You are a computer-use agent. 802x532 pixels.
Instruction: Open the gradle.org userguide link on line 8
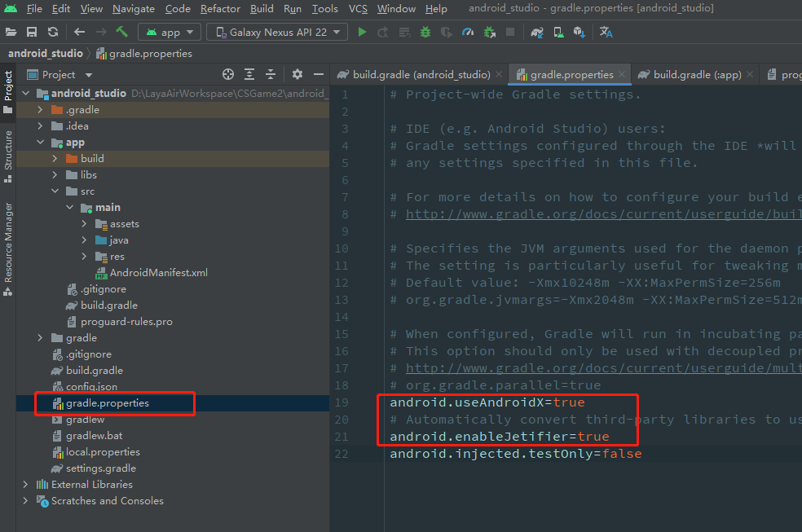coord(604,214)
